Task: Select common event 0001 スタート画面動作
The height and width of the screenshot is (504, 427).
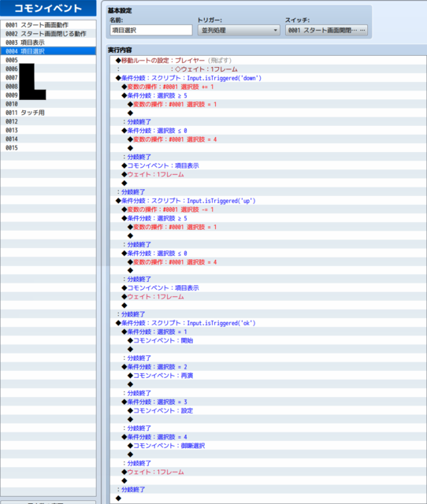Action: pos(48,24)
